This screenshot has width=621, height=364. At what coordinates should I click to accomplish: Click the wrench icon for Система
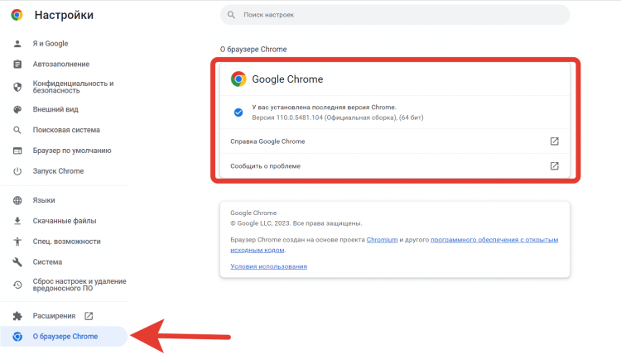tap(17, 262)
